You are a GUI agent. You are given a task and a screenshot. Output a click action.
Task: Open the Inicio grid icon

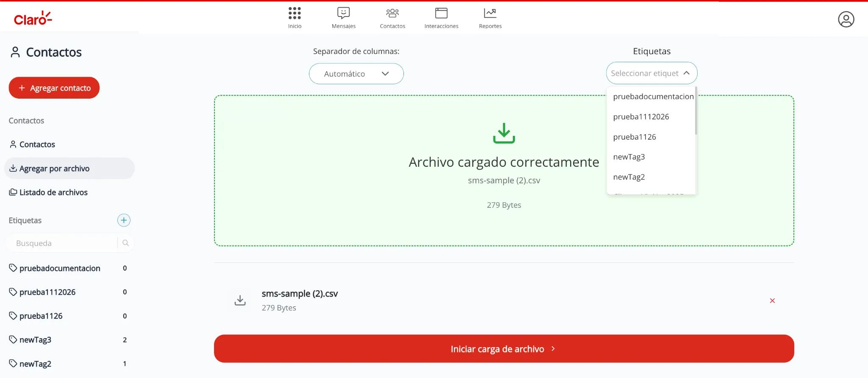coord(295,14)
